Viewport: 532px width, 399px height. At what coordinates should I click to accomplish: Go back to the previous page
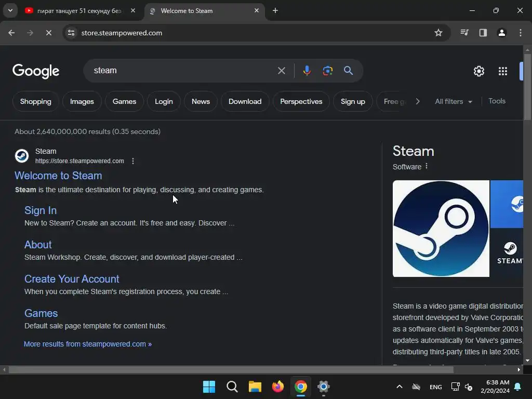pos(11,33)
